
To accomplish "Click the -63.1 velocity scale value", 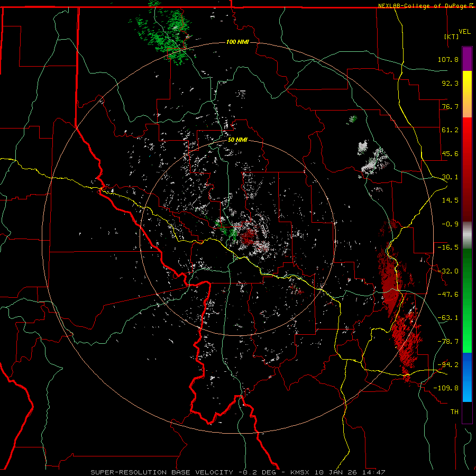I will pos(448,318).
